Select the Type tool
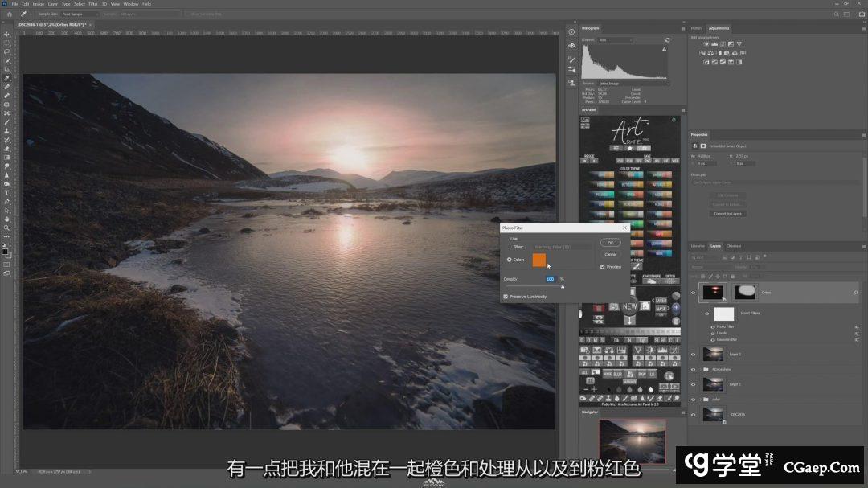This screenshot has width=868, height=488. tap(6, 192)
